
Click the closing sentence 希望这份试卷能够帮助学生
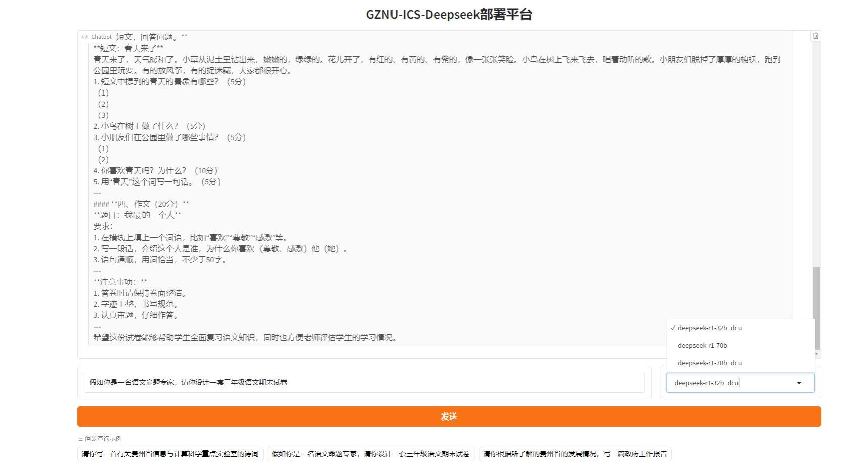[246, 337]
